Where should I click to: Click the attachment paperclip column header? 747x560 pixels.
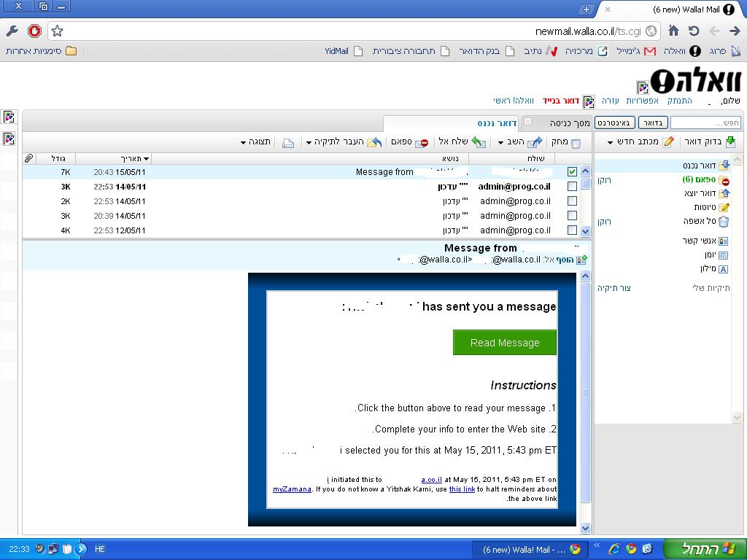28,158
